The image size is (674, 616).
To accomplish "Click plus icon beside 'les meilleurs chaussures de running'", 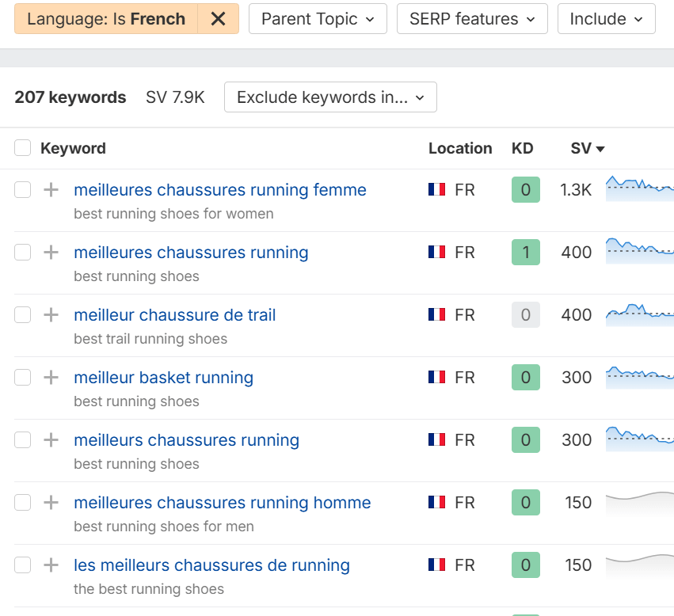I will click(51, 565).
